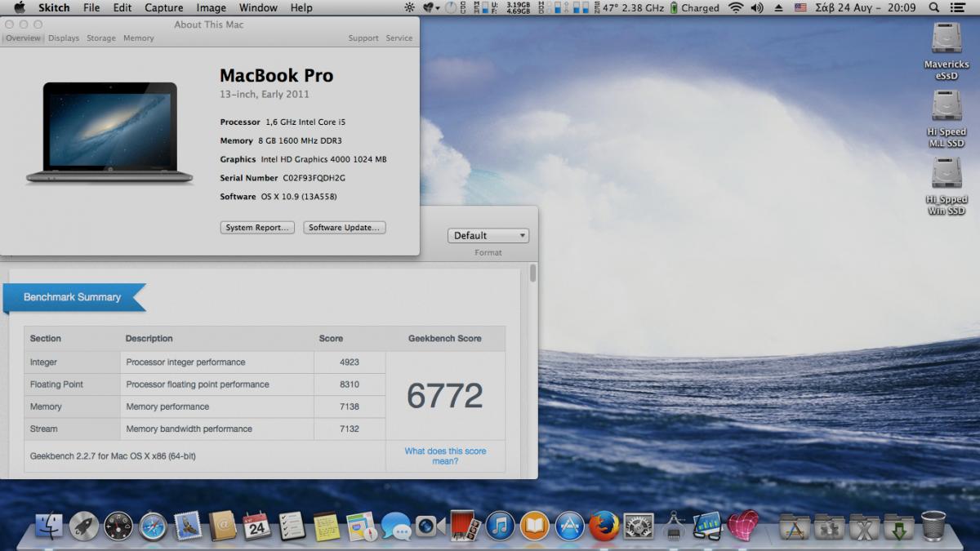Image resolution: width=980 pixels, height=551 pixels.
Task: Click the 'Memory bandwidth performance' description
Action: coord(189,429)
